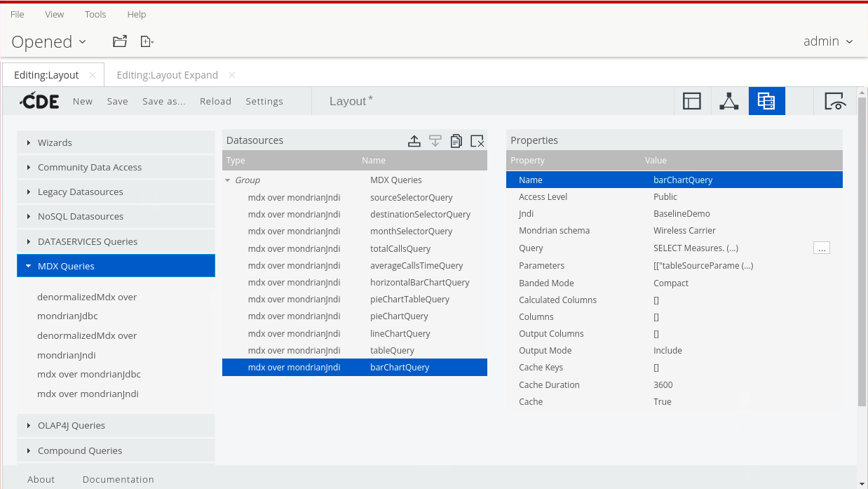Click the Preview dashboard eye icon

834,101
